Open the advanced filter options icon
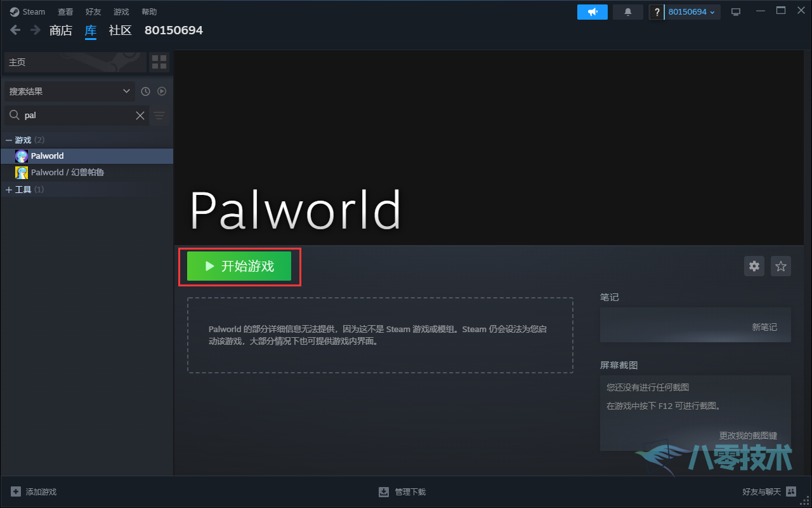 (x=159, y=116)
